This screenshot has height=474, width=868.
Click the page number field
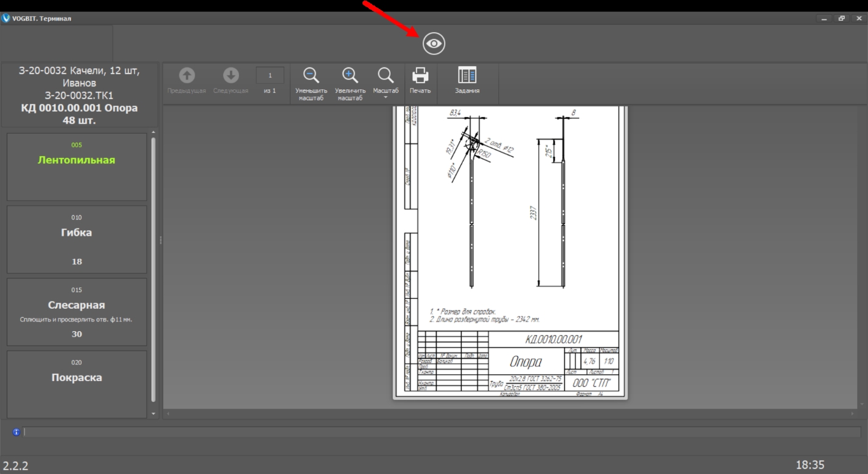pos(270,75)
